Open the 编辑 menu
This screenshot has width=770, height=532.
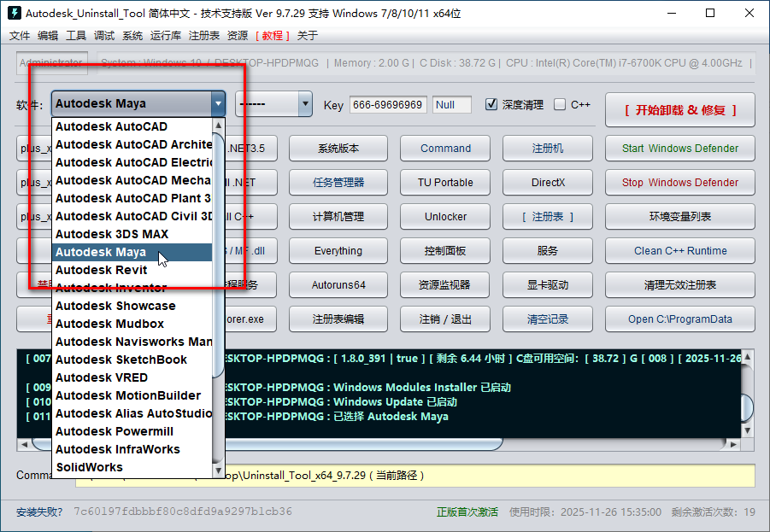pyautogui.click(x=48, y=35)
